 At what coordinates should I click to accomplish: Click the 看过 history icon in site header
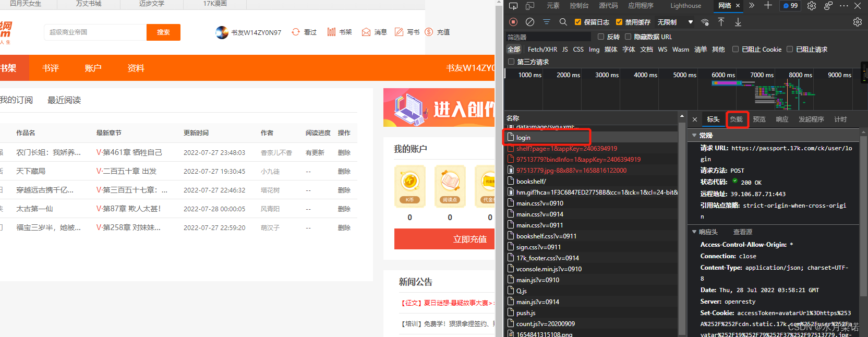(x=296, y=32)
